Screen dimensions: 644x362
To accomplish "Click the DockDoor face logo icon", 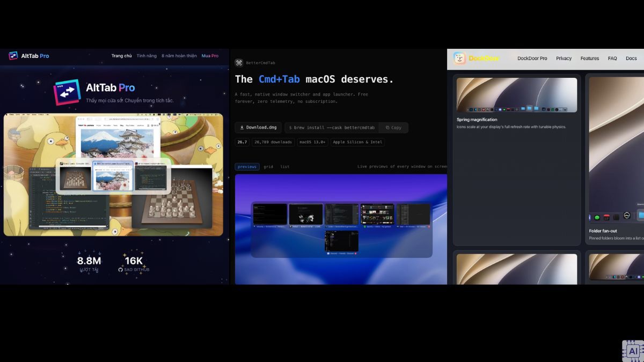I will [459, 58].
